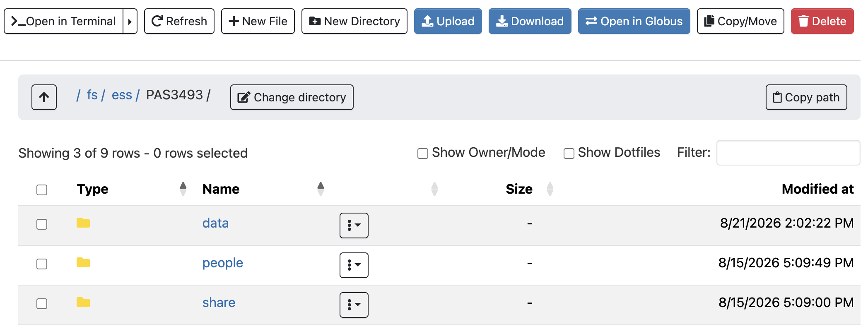This screenshot has height=336, width=868.
Task: Open actions dropdown for share folder
Action: [x=354, y=305]
